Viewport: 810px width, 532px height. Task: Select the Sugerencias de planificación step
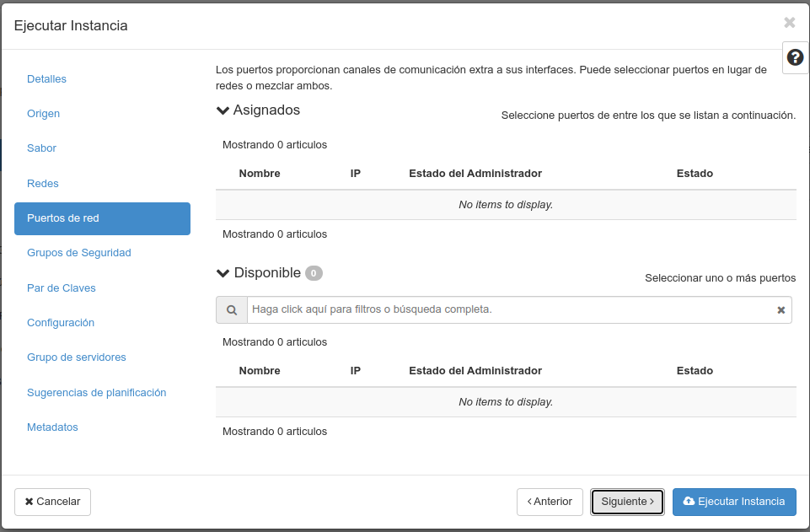click(97, 392)
